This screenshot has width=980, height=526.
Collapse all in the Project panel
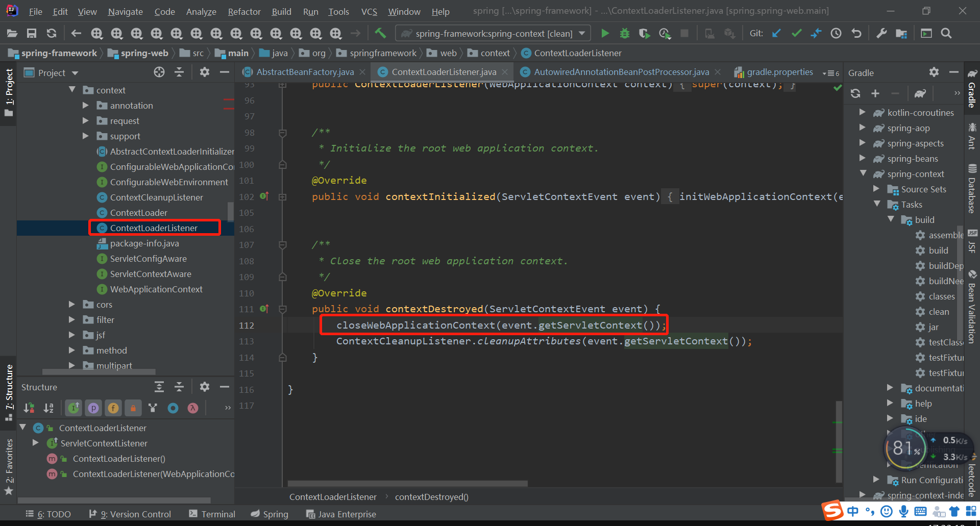(x=179, y=72)
